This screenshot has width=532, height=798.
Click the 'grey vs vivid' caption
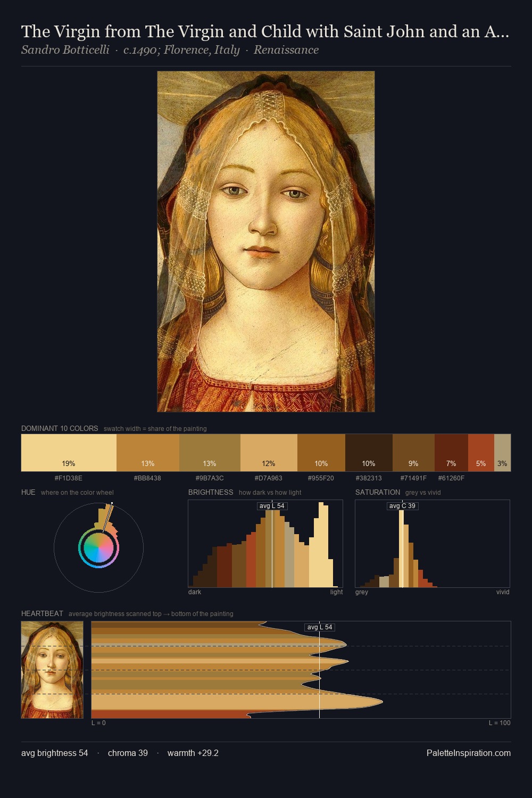tap(423, 493)
